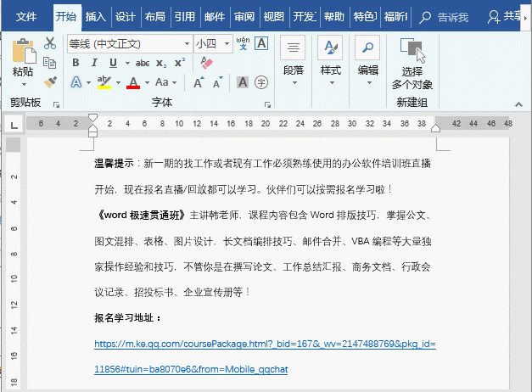The image size is (532, 392).
Task: Click the enclosed character 字 icon
Action: 261,82
